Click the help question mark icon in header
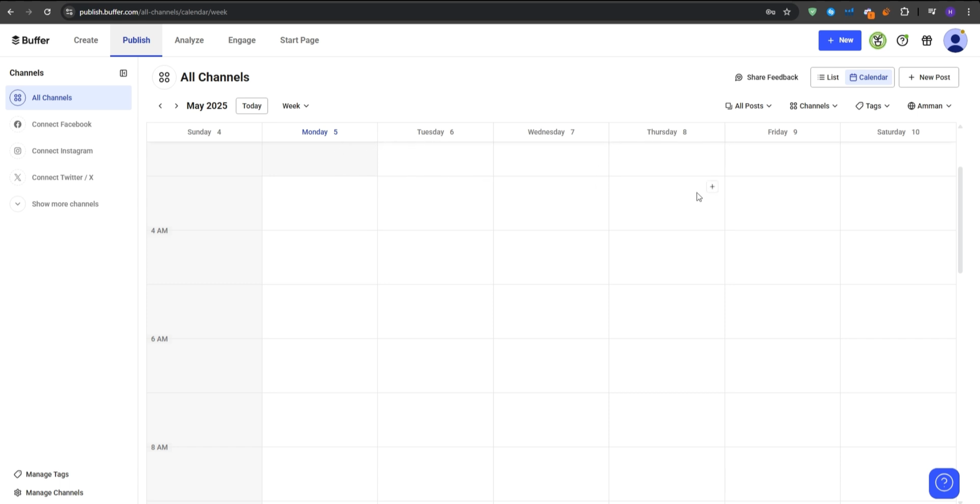This screenshot has height=504, width=980. [x=902, y=41]
